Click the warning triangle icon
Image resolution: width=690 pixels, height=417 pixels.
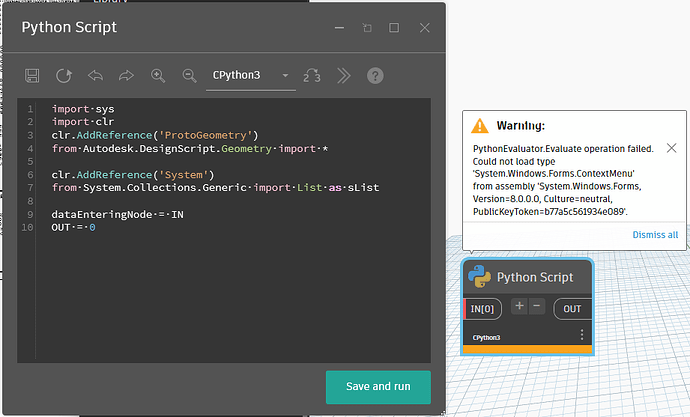480,126
